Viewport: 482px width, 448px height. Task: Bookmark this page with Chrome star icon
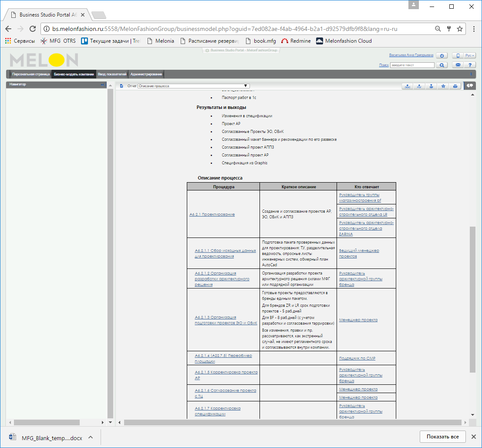(460, 29)
